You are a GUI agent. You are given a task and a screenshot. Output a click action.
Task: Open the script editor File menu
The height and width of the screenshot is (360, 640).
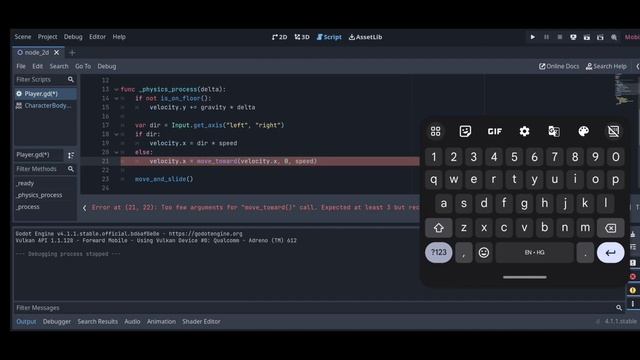pos(21,66)
